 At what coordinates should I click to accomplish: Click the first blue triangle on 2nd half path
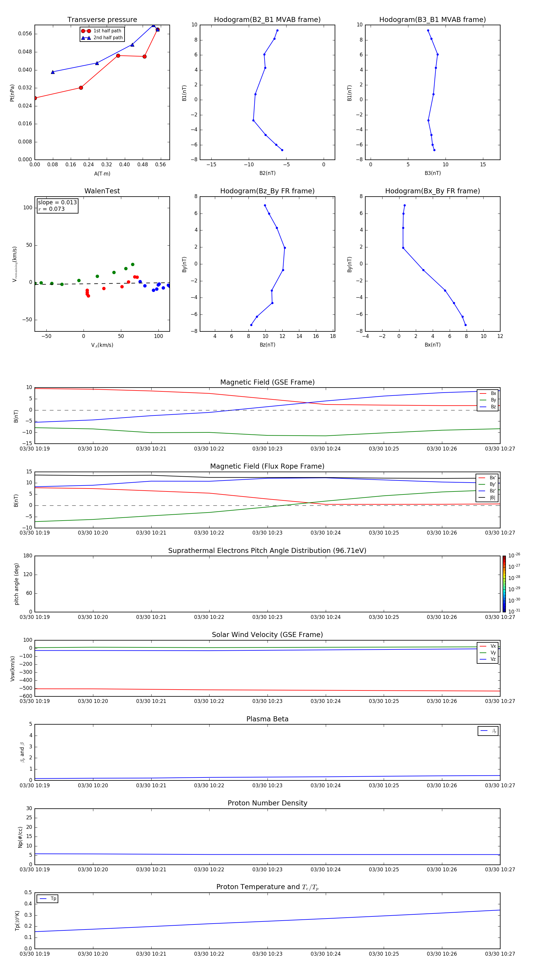pos(53,72)
